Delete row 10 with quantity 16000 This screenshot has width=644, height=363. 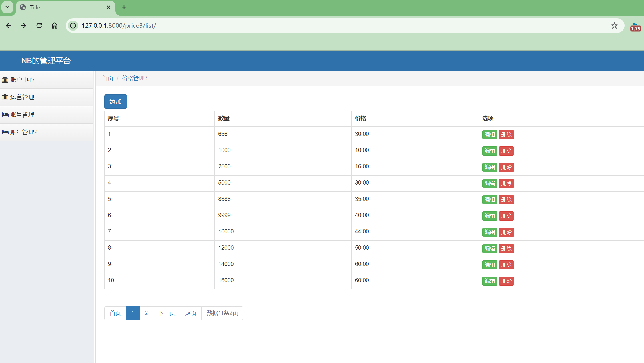pyautogui.click(x=506, y=281)
